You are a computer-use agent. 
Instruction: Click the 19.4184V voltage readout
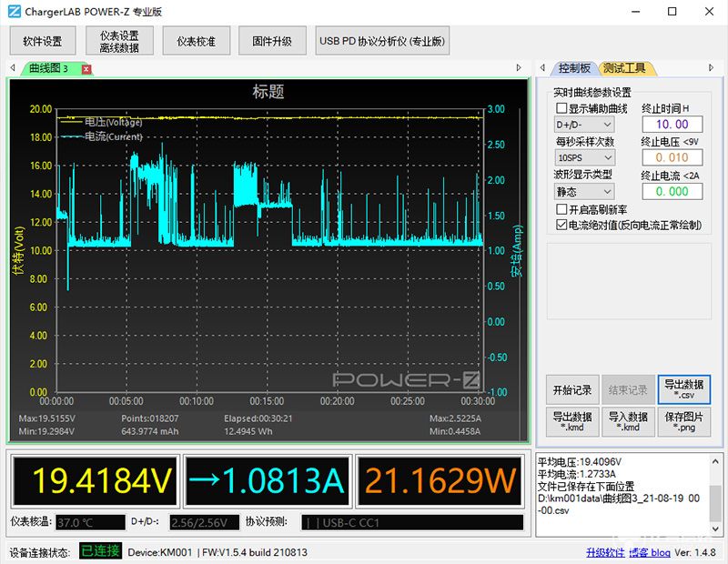(x=96, y=480)
